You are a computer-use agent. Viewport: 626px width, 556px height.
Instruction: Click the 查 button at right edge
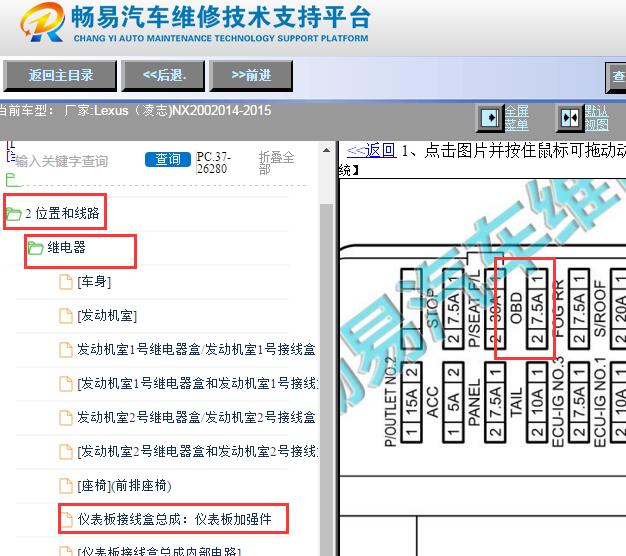point(617,77)
